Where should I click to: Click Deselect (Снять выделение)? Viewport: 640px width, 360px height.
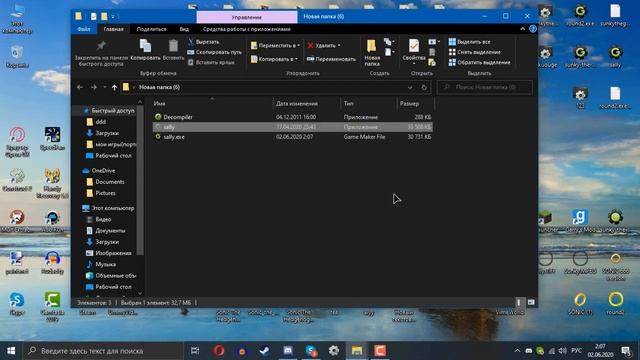click(474, 52)
